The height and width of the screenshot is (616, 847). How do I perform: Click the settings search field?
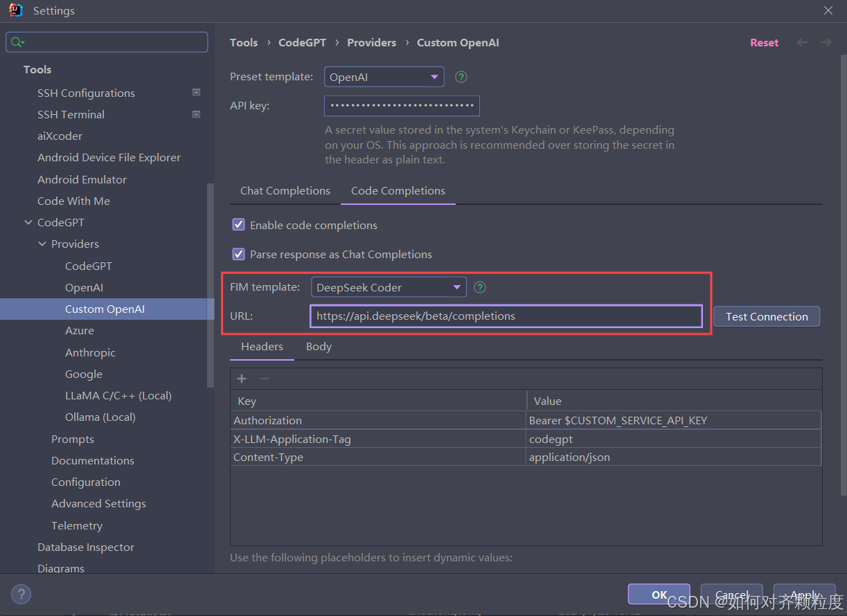tap(107, 42)
